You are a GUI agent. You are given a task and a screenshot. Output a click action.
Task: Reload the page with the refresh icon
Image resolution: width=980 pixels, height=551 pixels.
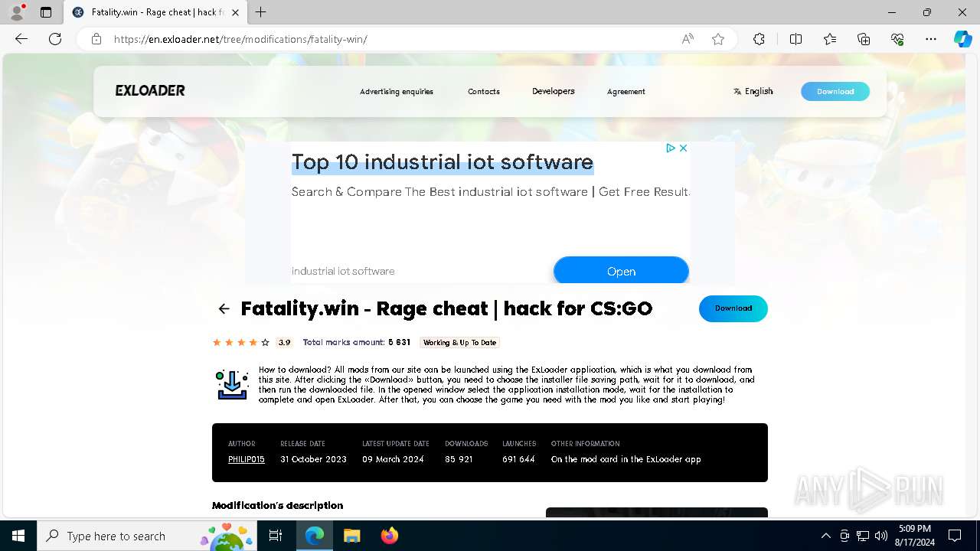55,39
